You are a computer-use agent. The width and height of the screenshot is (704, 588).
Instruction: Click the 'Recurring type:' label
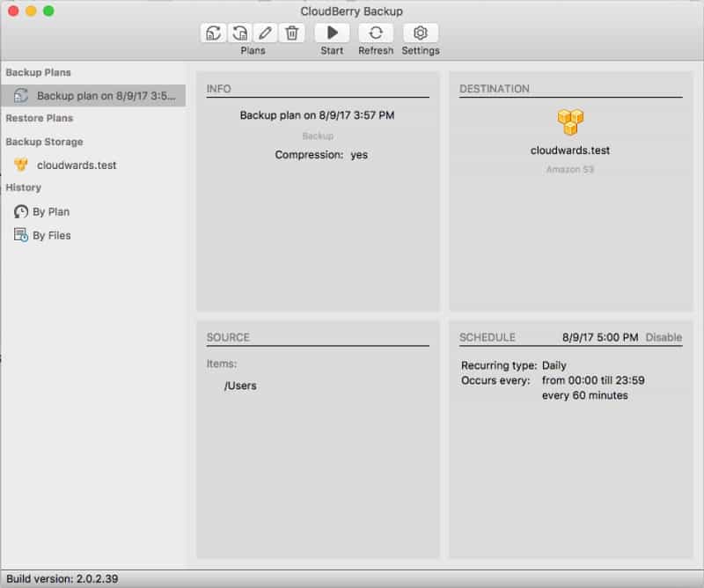[499, 365]
